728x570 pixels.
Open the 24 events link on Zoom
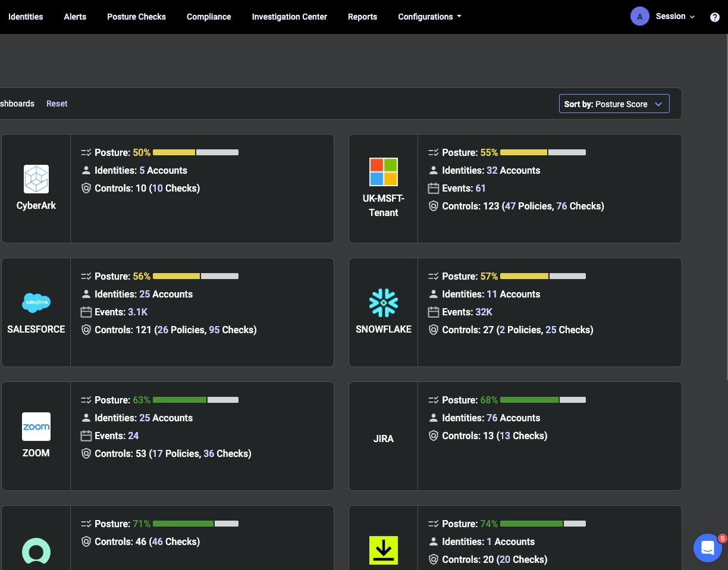tap(133, 436)
